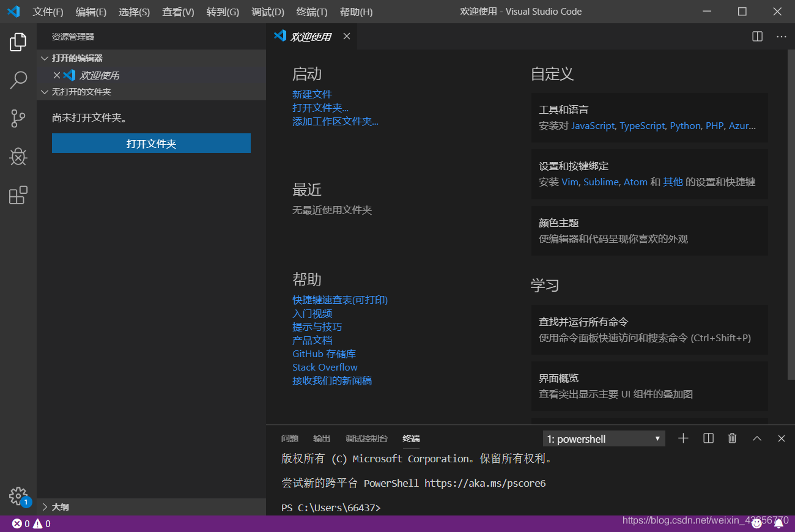The height and width of the screenshot is (532, 795).
Task: Click the 添加工作区文件夹... link
Action: pyautogui.click(x=335, y=121)
